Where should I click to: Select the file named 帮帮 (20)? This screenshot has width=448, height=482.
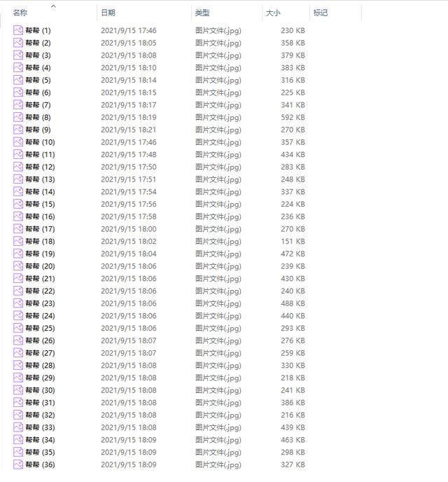click(x=40, y=266)
